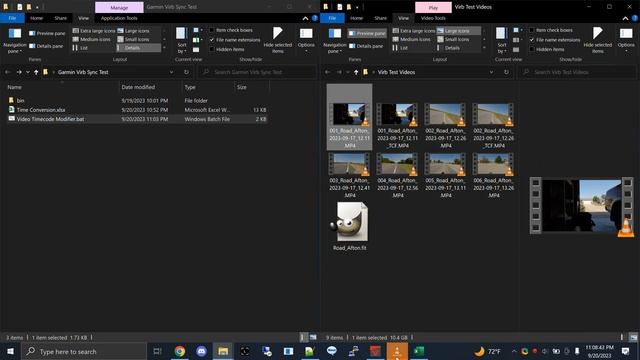Expand address bar history in Virb Test Videos window
Viewport: 640px width, 360px height.
(x=491, y=72)
